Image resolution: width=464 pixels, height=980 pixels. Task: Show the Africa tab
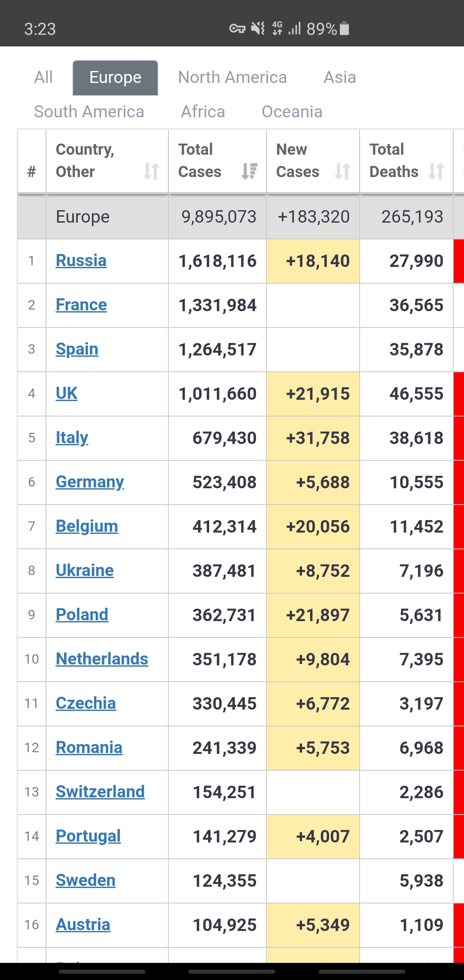click(x=203, y=112)
